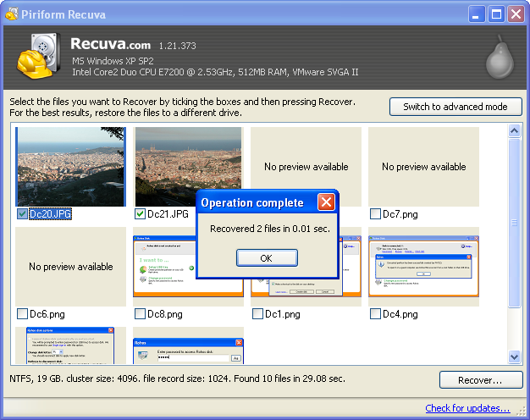The width and height of the screenshot is (530, 420).
Task: Click the Dc8.png file name
Action: pyautogui.click(x=165, y=314)
